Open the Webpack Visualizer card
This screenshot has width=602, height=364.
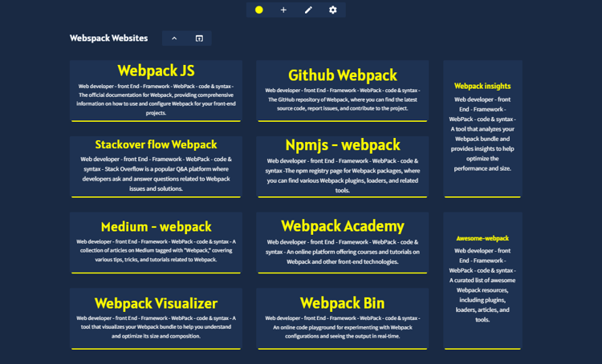[x=156, y=319]
